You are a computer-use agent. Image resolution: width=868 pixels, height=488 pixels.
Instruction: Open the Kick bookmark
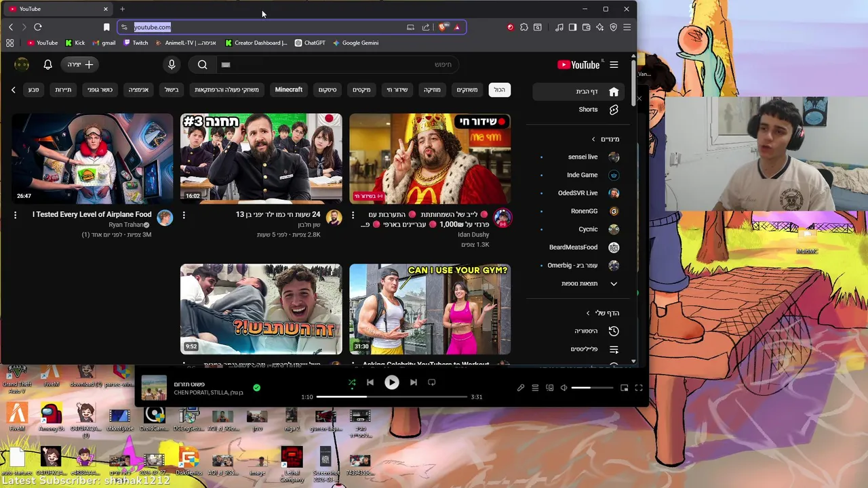coord(75,43)
